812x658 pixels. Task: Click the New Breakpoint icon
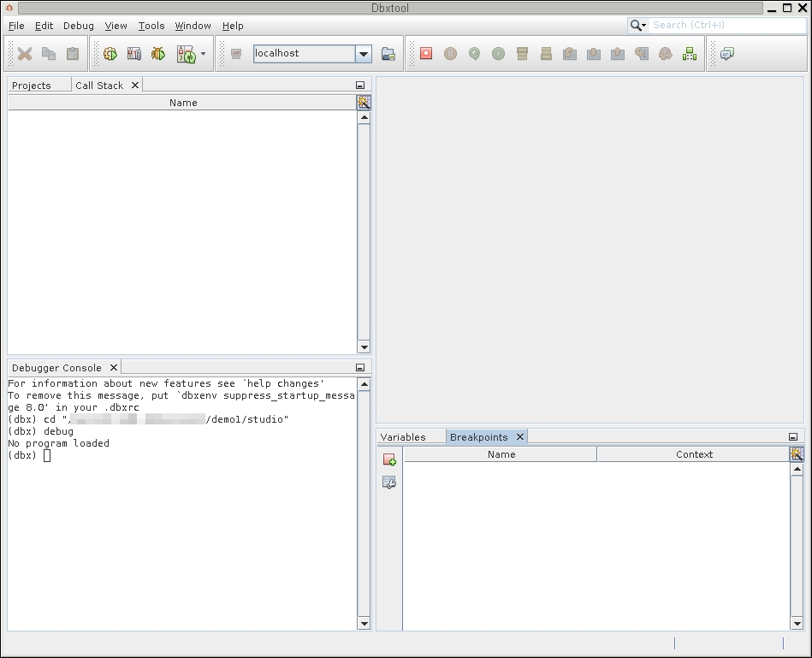(389, 459)
